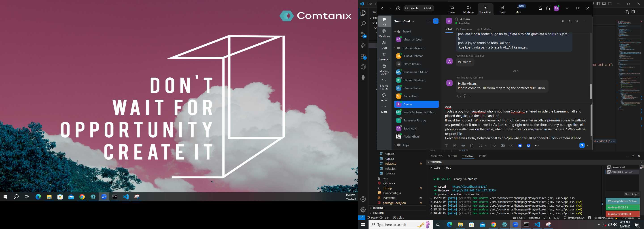Viewport: 644px width, 229px height.
Task: Click Add a tab in chat header
Action: click(x=485, y=29)
